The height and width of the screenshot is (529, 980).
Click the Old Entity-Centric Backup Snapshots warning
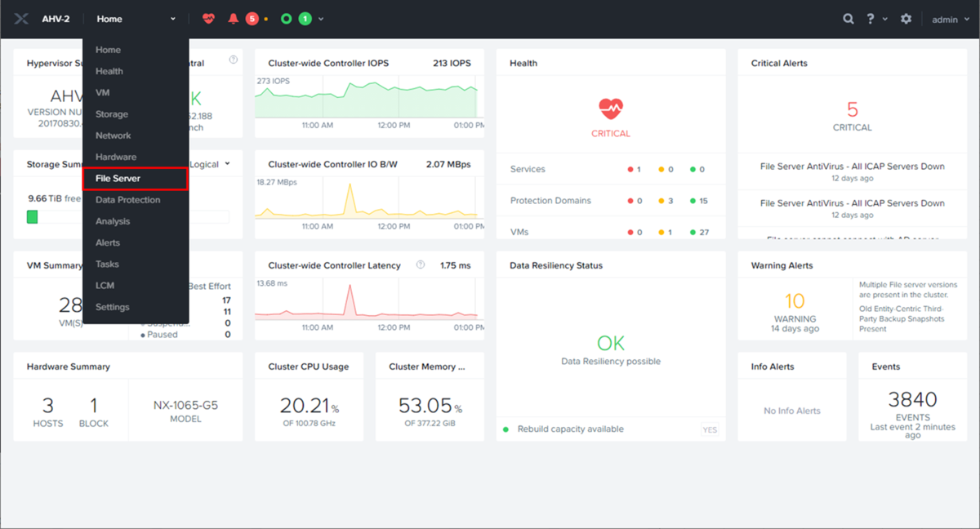(x=902, y=319)
